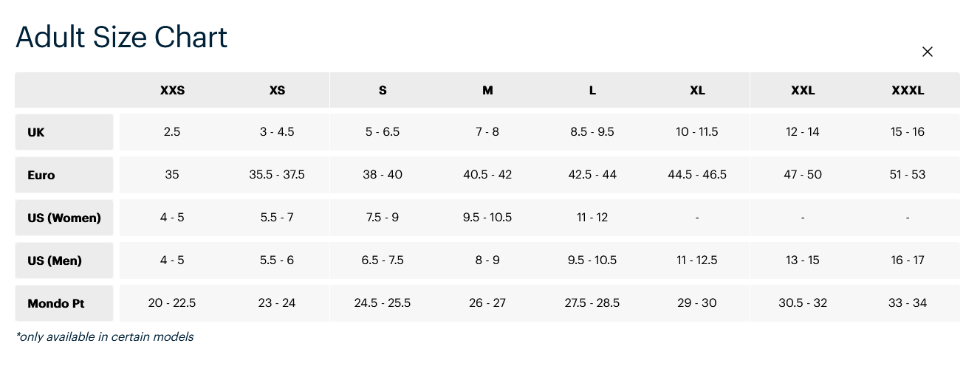
Task: Click the Mondo Pt row label
Action: [x=56, y=304]
